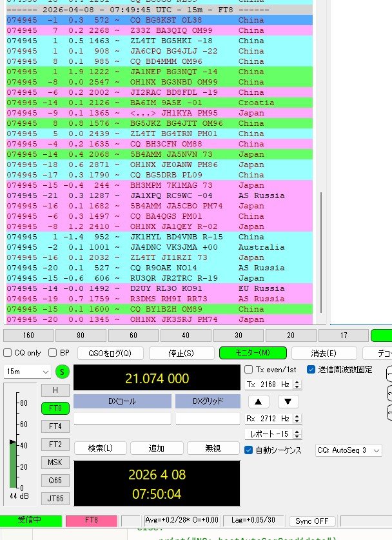Enable Tx even/1st checkbox
The image size is (392, 540).
271,370
